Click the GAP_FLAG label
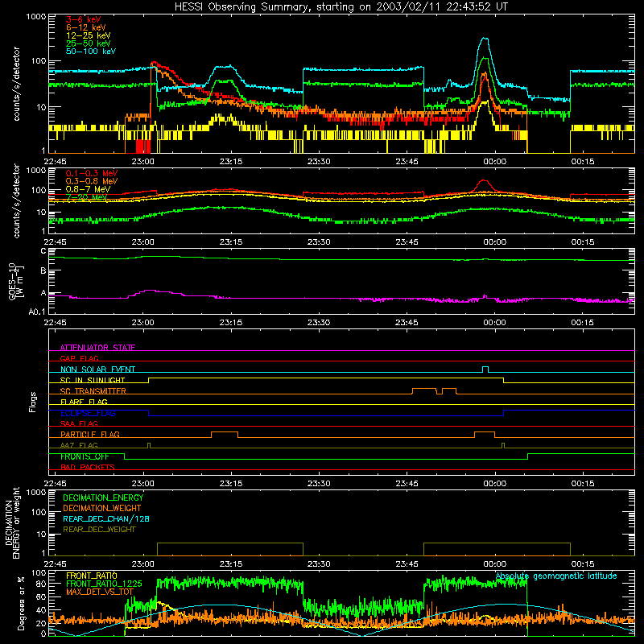This screenshot has width=644, height=644. 79,358
